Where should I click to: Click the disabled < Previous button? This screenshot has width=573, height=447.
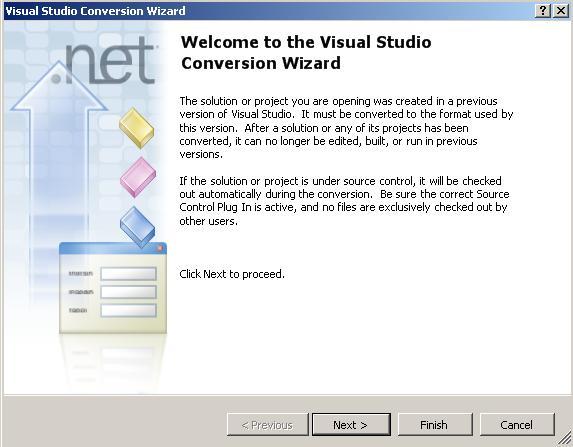[x=267, y=425]
